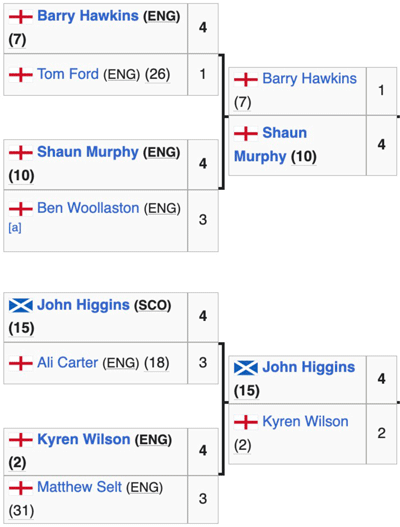Open the Ben Woollaston player link
This screenshot has width=400, height=527.
(88, 208)
